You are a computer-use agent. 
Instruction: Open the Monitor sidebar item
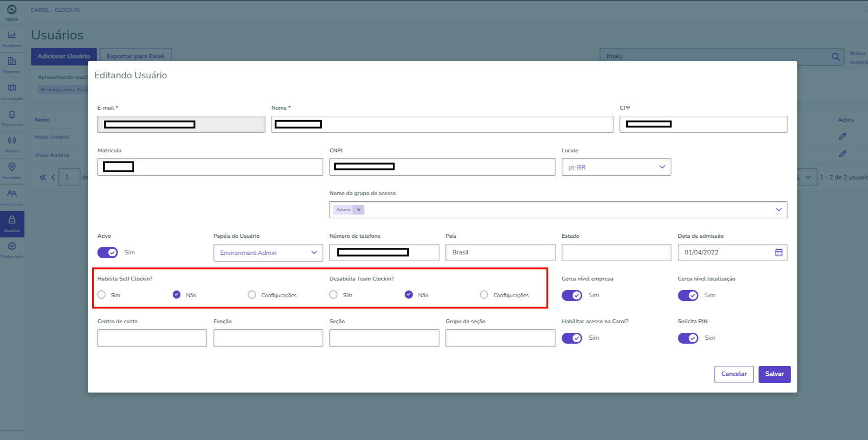[12, 144]
